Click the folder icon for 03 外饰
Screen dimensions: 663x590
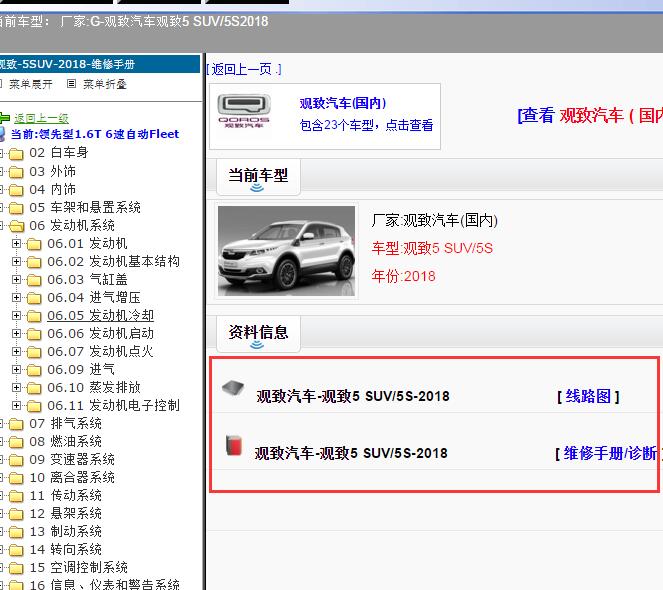16,172
